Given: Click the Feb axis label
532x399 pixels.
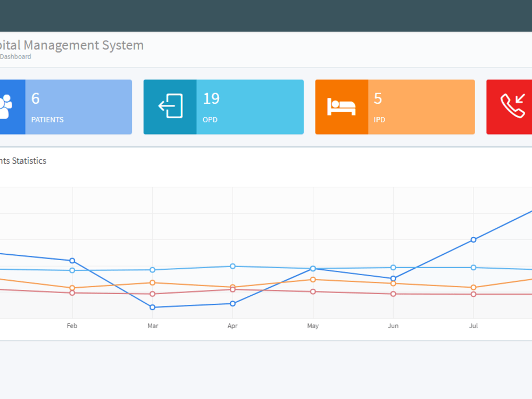Looking at the screenshot, I should coord(72,326).
